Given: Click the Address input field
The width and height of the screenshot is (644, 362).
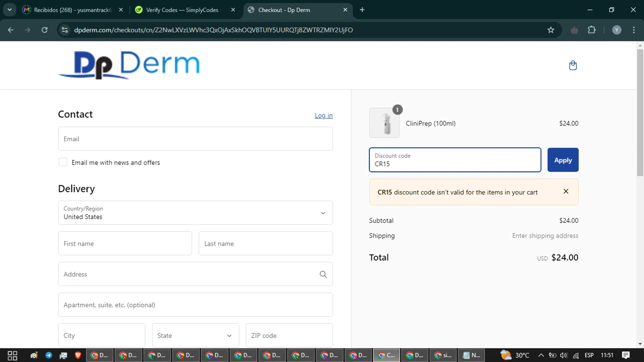Looking at the screenshot, I should click(195, 274).
